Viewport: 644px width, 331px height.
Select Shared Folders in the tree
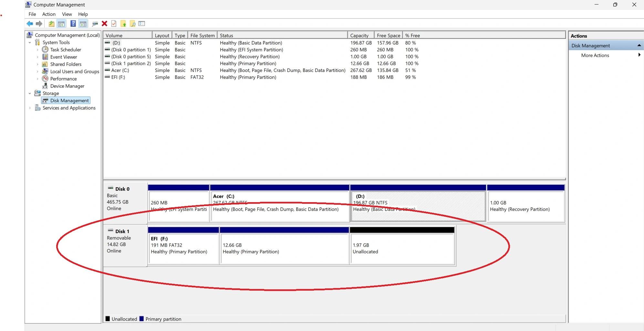click(66, 64)
